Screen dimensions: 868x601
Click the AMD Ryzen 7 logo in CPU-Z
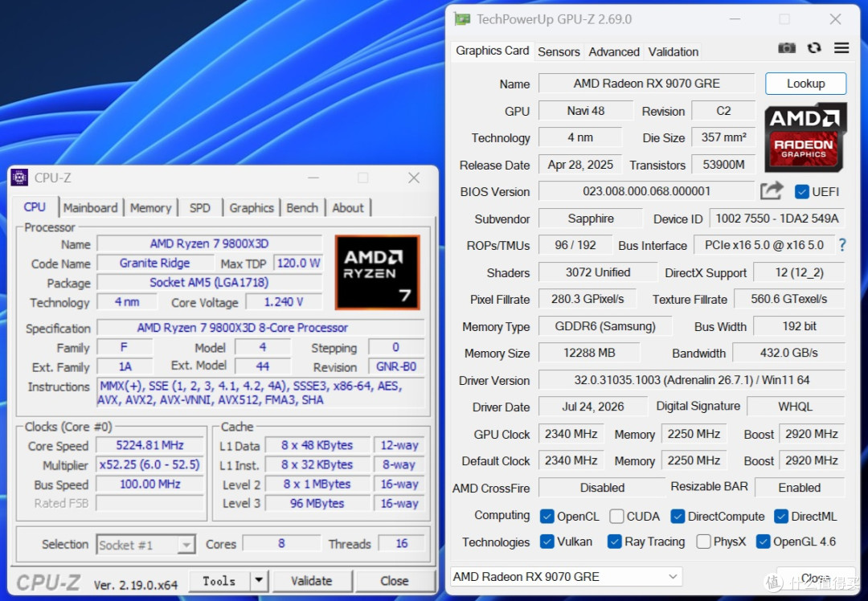tap(378, 272)
